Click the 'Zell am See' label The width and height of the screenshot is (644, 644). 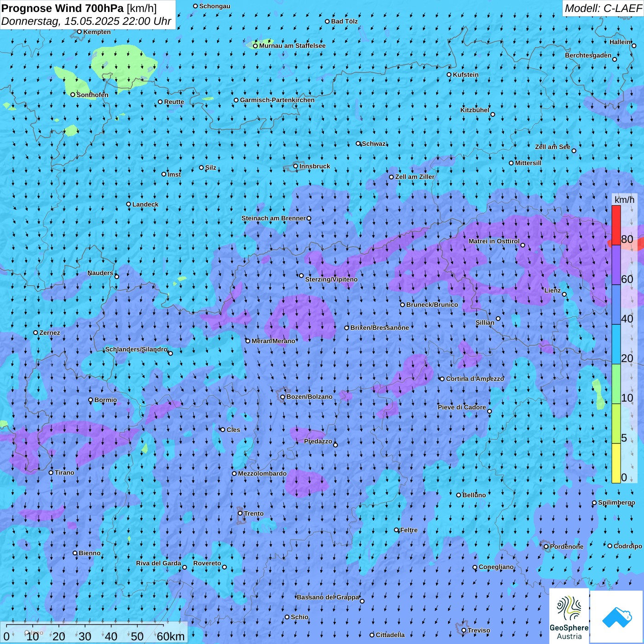(x=552, y=147)
